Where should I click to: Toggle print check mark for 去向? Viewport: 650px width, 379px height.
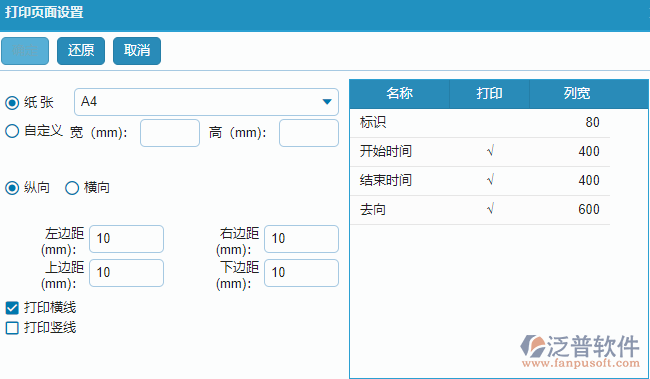point(490,209)
